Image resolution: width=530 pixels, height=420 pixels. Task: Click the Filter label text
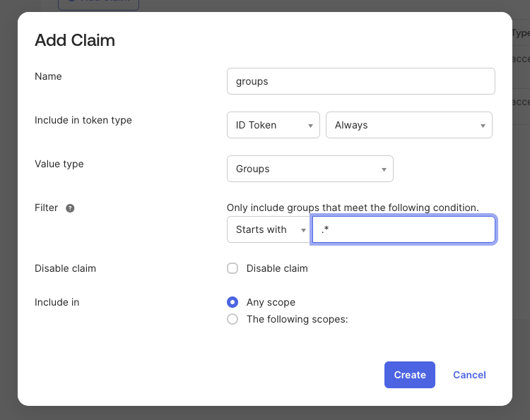pos(46,208)
